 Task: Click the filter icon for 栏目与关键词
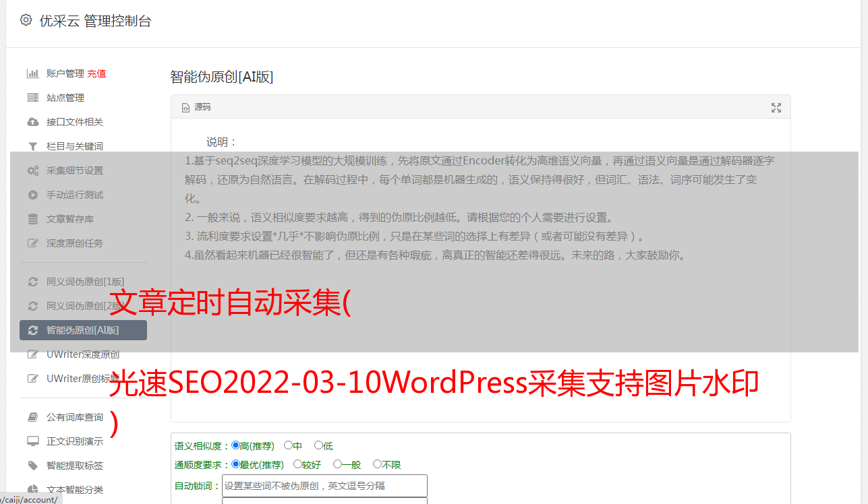[32, 146]
